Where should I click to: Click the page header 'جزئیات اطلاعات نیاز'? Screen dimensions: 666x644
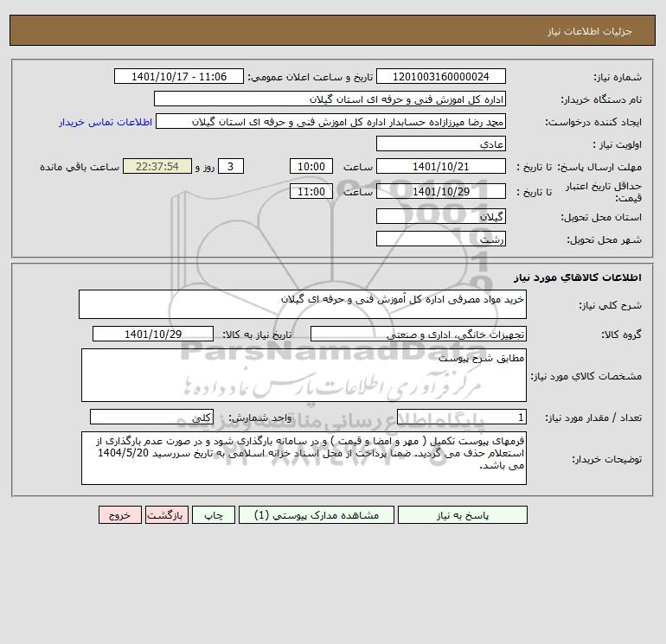coord(589,31)
